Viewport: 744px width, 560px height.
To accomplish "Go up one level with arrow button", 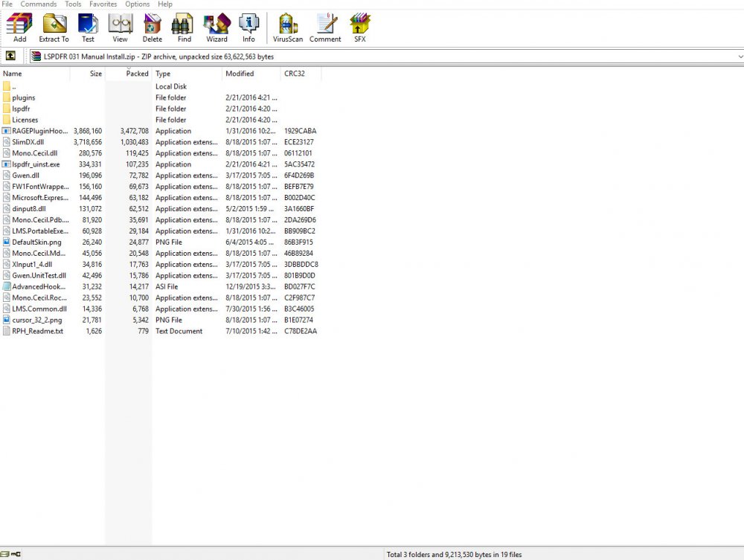I will coord(10,56).
